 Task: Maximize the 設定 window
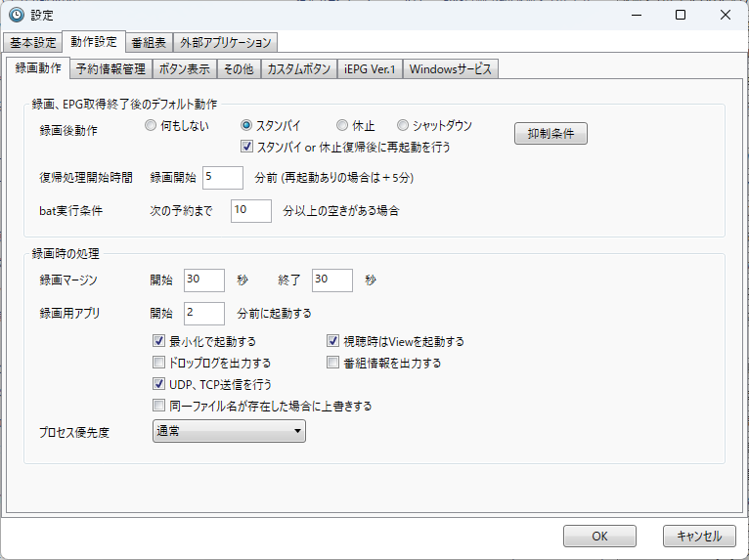tap(681, 16)
